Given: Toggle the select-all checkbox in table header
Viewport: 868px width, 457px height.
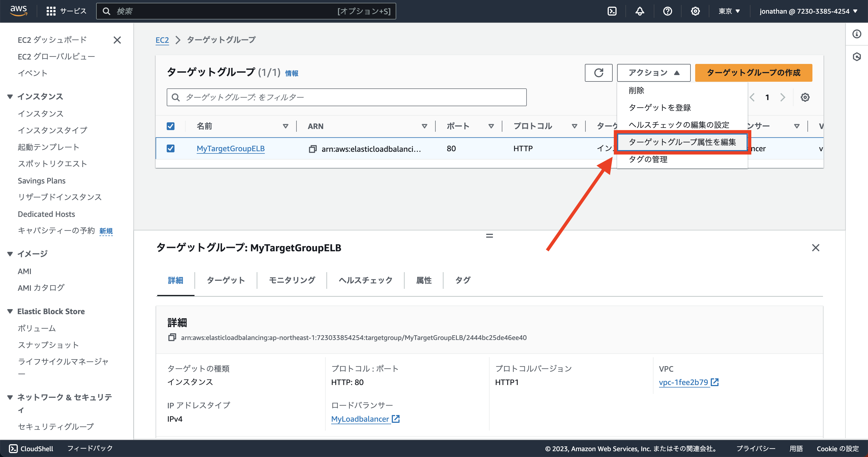Looking at the screenshot, I should [171, 126].
